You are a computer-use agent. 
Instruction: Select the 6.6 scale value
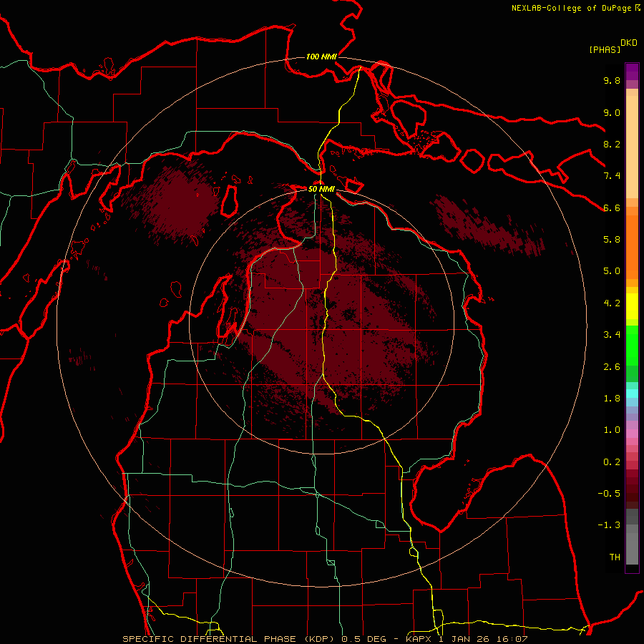[x=612, y=208]
